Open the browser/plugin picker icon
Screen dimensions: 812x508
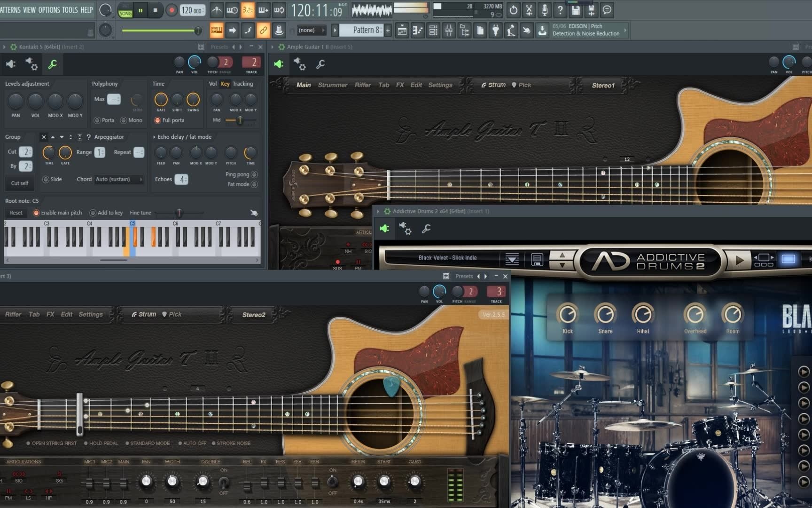pos(465,31)
